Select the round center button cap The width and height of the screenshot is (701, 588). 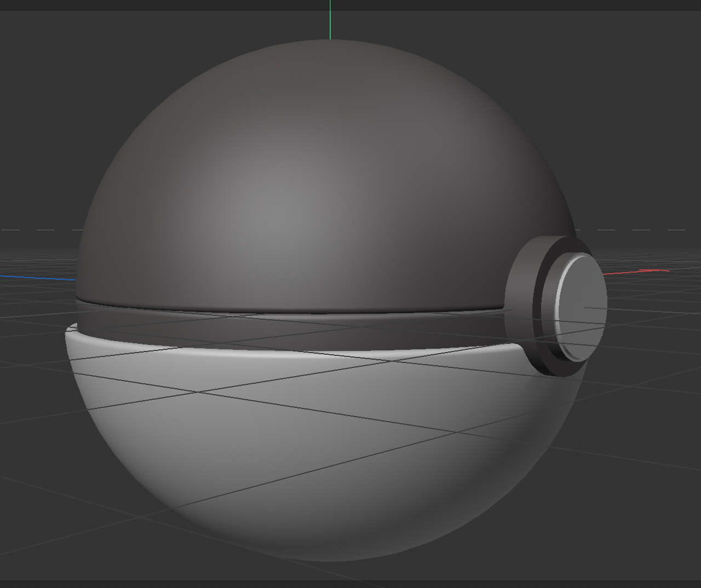[x=582, y=307]
